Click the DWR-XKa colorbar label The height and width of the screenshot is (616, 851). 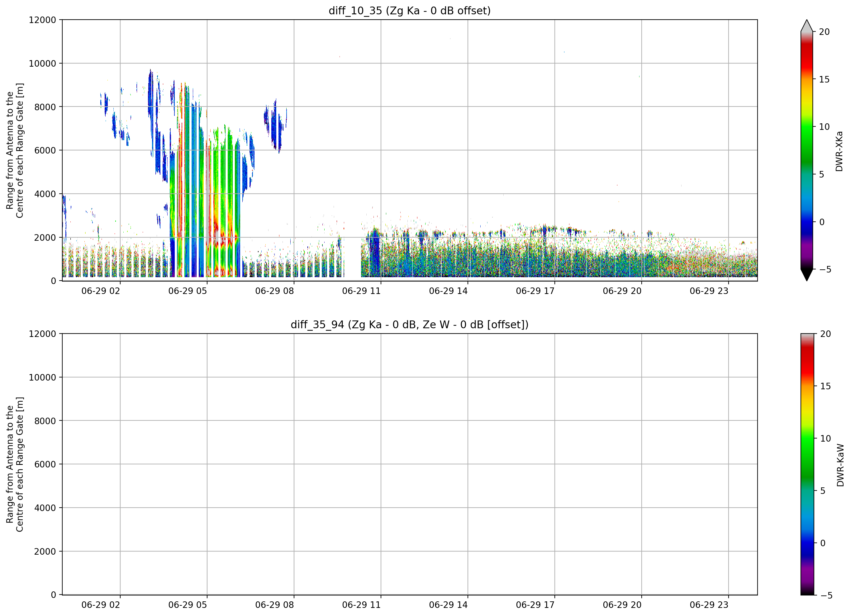(839, 151)
